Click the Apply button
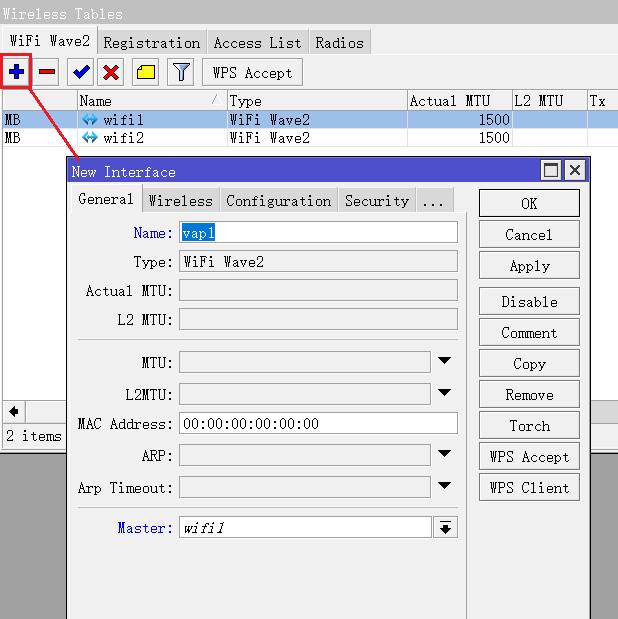This screenshot has width=618, height=619. pos(529,266)
